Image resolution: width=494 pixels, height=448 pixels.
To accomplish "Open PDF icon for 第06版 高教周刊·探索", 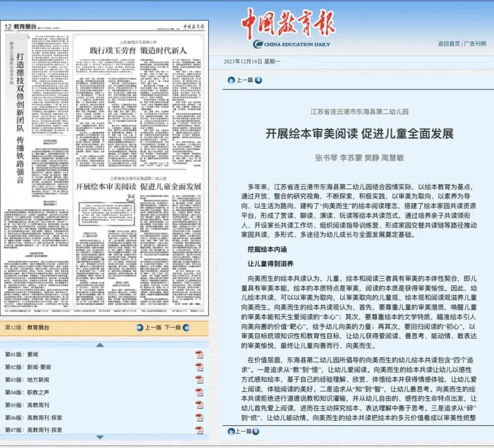I will pyautogui.click(x=199, y=418).
